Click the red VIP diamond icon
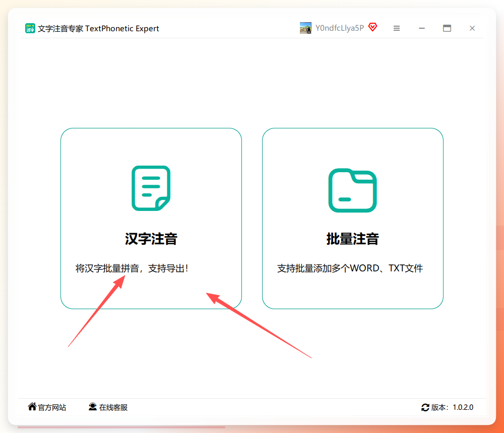504x433 pixels. [x=372, y=27]
